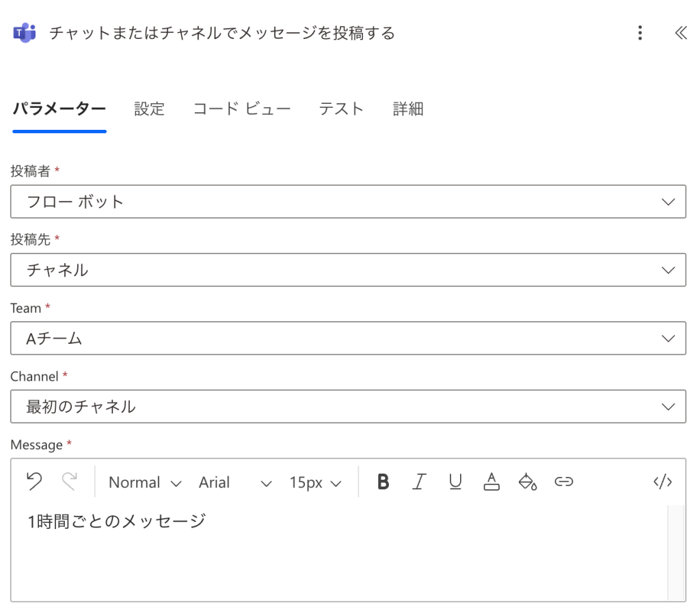Image resolution: width=700 pixels, height=613 pixels.
Task: Open the three-dot more options menu
Action: tap(640, 33)
